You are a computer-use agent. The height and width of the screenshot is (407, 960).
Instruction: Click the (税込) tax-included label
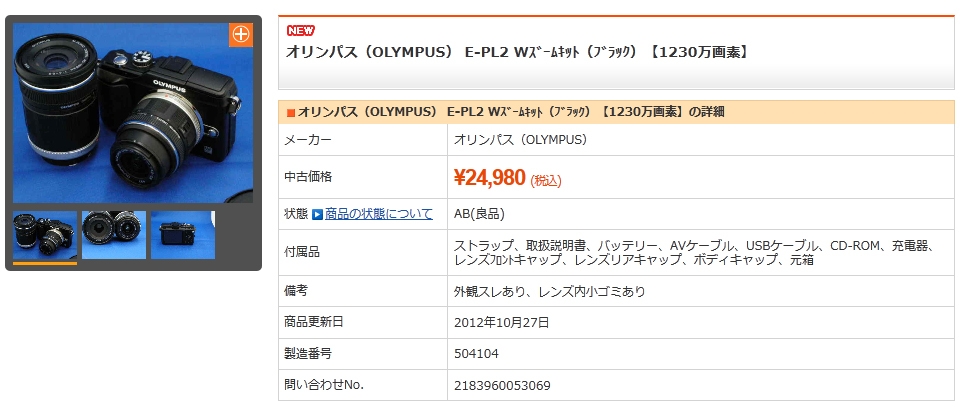point(546,181)
